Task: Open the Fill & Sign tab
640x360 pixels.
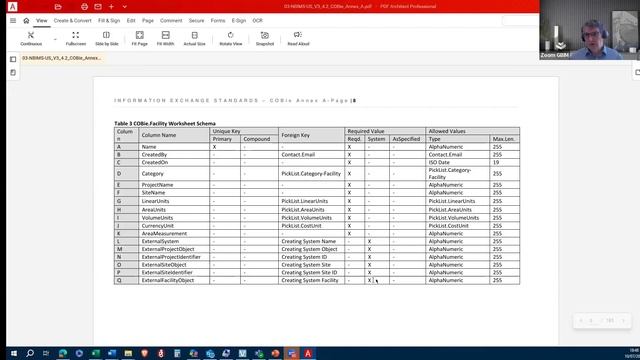Action: (x=109, y=20)
